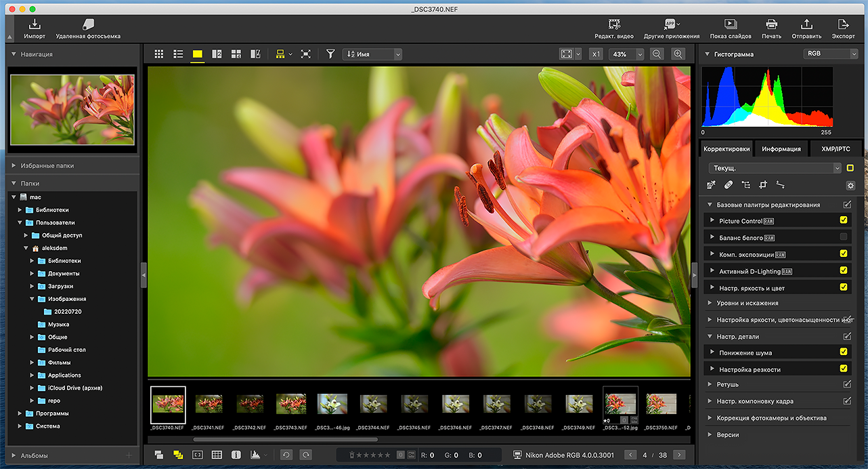Click the Import icon in the toolbar

click(x=35, y=25)
